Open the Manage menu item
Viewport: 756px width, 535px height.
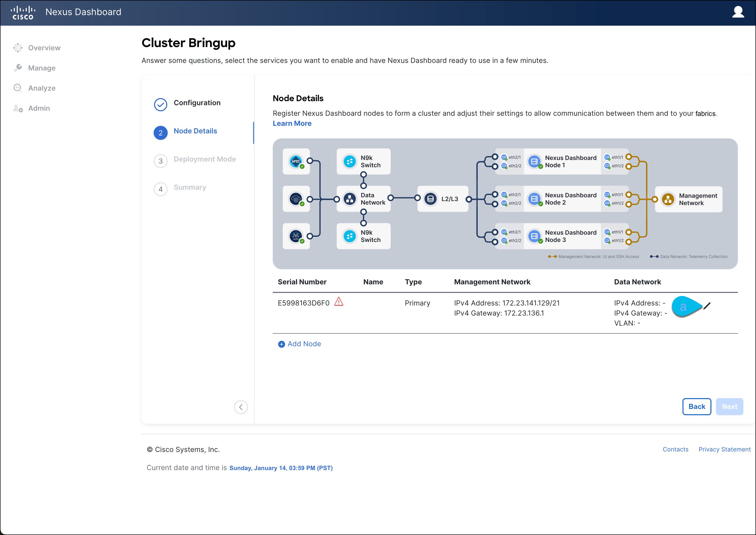(42, 68)
